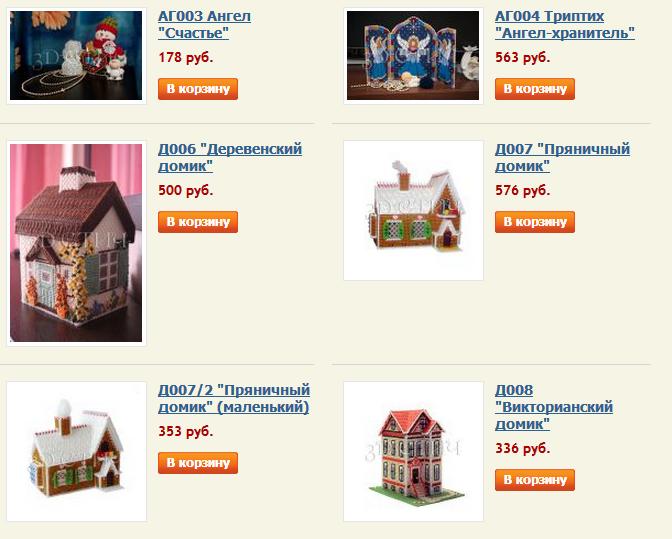Image resolution: width=672 pixels, height=539 pixels.
Task: Open the Д008 "Викторианский домик" link
Action: point(554,407)
